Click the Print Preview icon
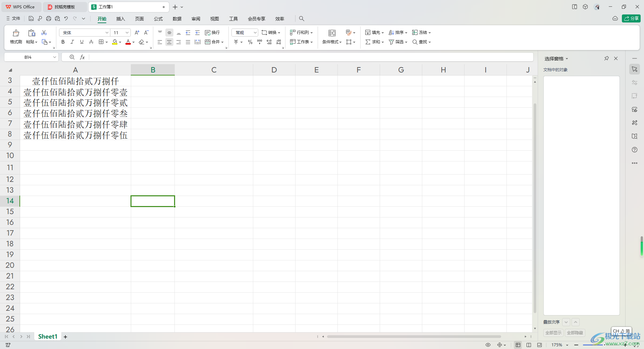This screenshot has height=349, width=644. (x=57, y=19)
